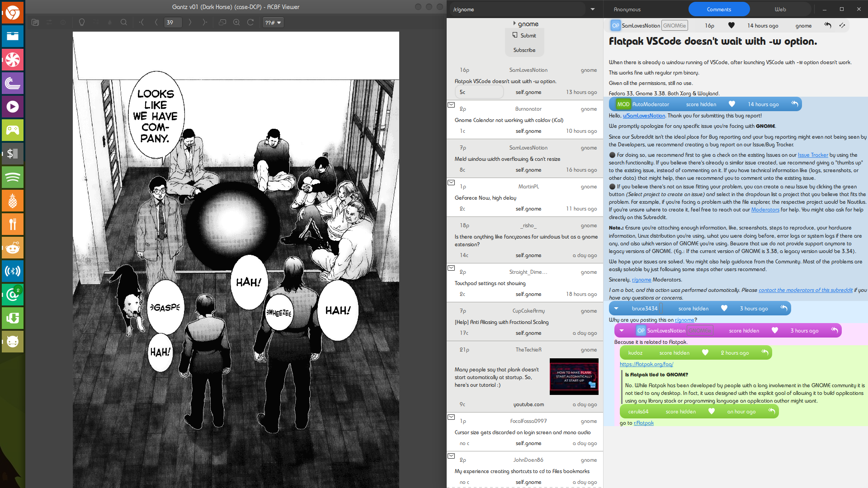
Task: Click the rotate icon in ACBF Viewer
Action: point(250,22)
